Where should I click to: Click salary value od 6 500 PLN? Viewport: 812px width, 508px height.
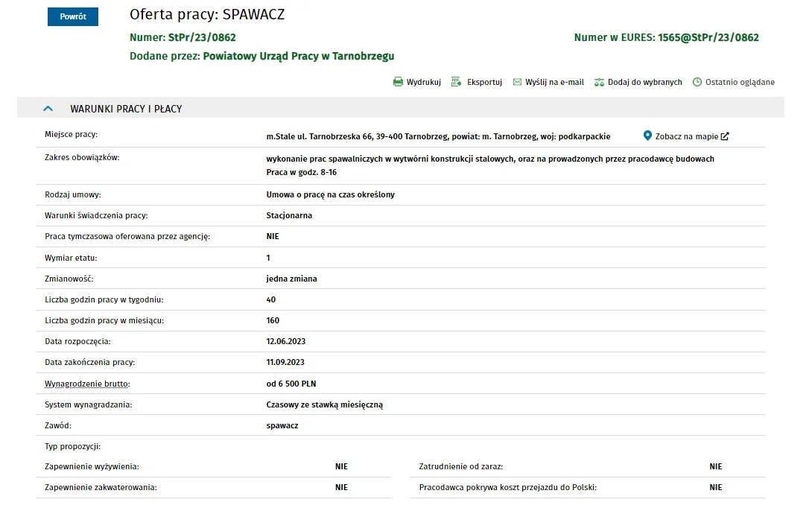coord(291,384)
